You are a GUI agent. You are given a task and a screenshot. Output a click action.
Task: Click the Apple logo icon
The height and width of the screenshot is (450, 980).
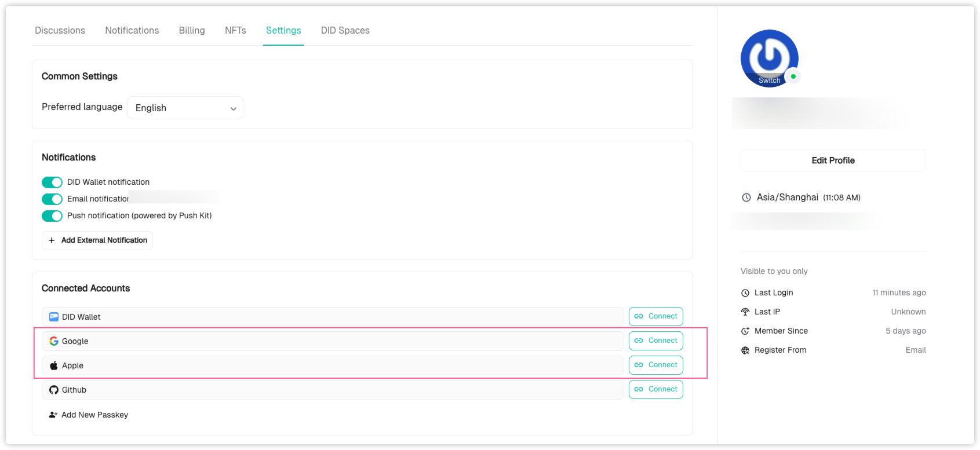54,365
